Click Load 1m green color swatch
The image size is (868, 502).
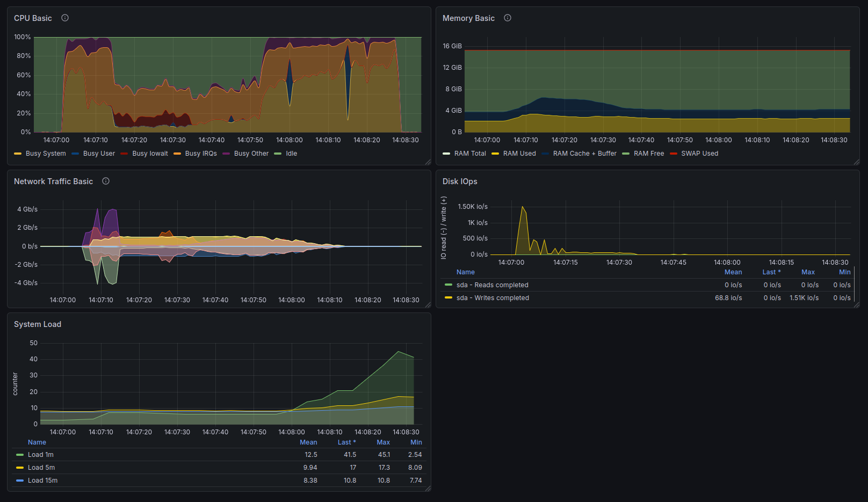click(x=20, y=455)
